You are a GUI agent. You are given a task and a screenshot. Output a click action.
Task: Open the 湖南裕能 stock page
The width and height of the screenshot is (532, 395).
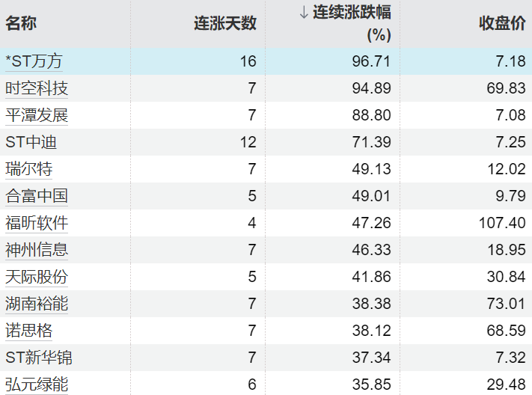pos(37,304)
